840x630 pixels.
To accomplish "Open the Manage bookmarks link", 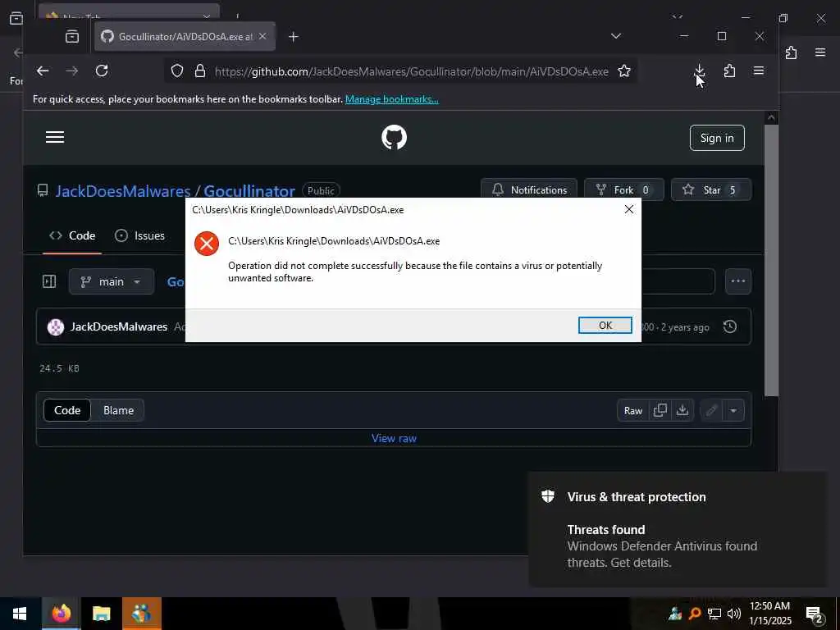I will 391,99.
